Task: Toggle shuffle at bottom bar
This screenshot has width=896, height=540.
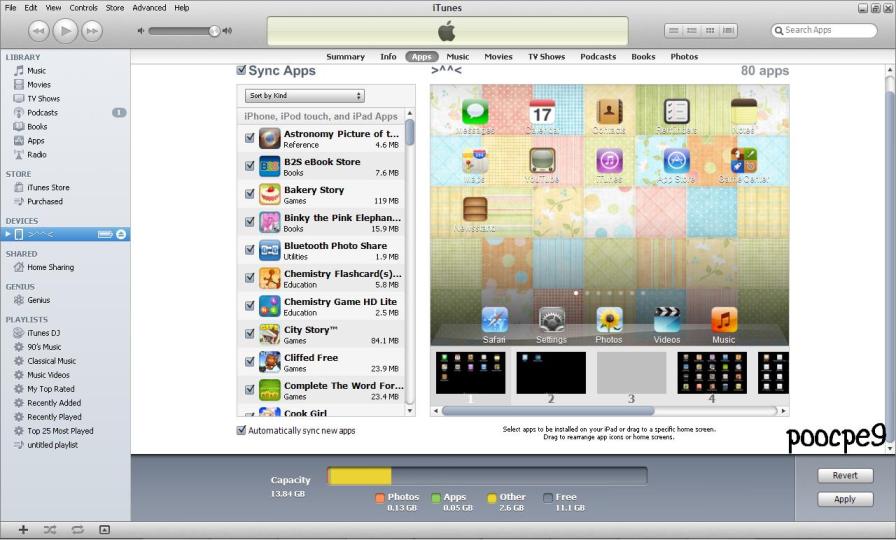Action: (x=50, y=530)
